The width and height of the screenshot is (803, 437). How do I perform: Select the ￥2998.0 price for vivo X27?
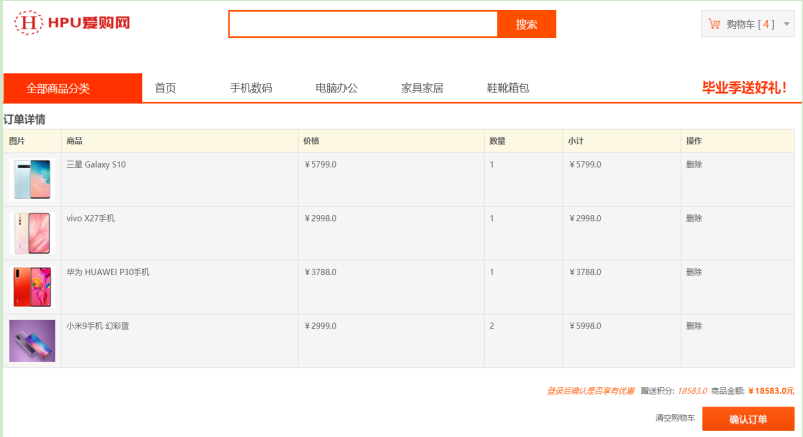tap(321, 218)
